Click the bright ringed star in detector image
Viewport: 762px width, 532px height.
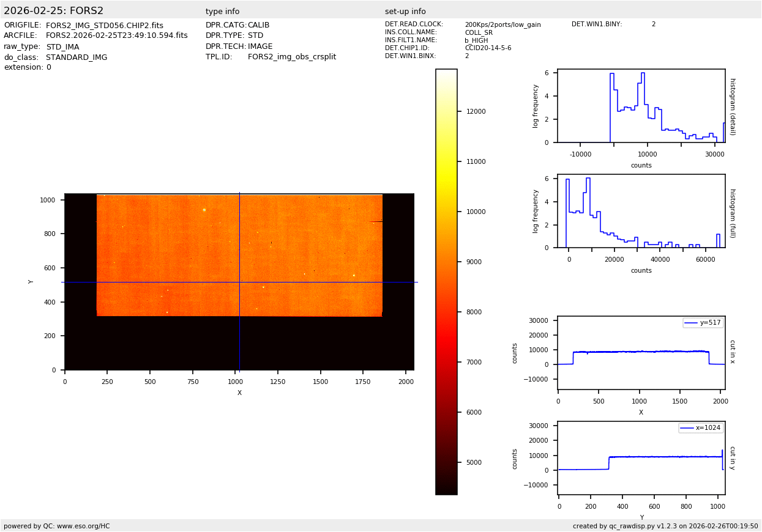(204, 210)
